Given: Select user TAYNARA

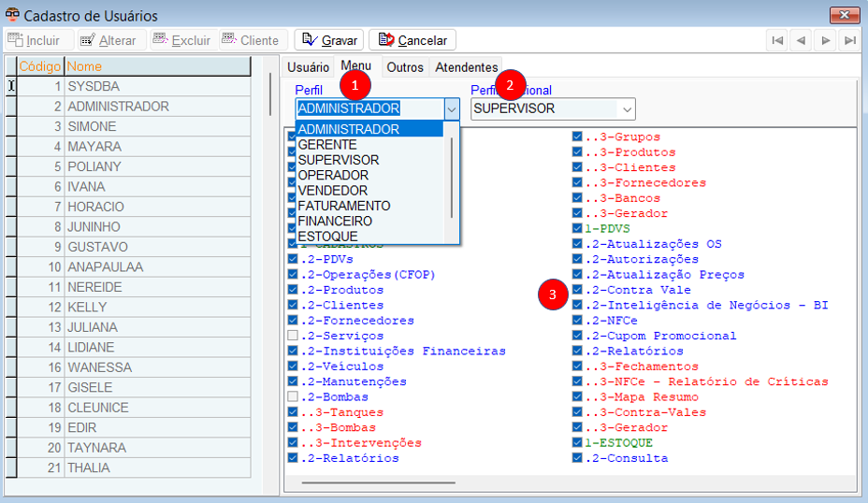Looking at the screenshot, I should tap(134, 448).
